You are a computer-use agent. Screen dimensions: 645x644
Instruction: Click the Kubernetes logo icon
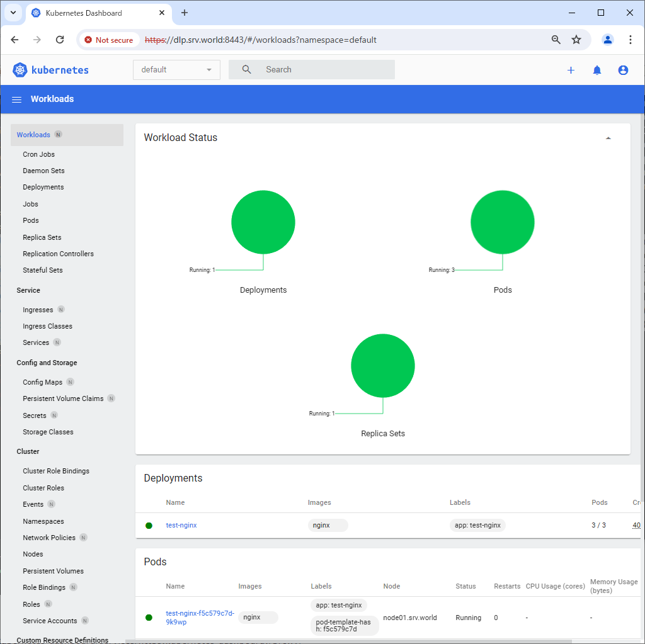click(x=20, y=70)
